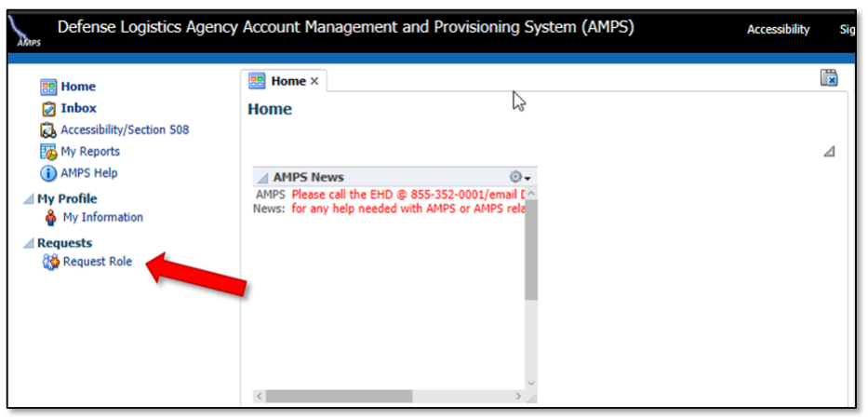Collapse the My Profile section
Viewport: 868px width, 420px height.
tap(28, 199)
